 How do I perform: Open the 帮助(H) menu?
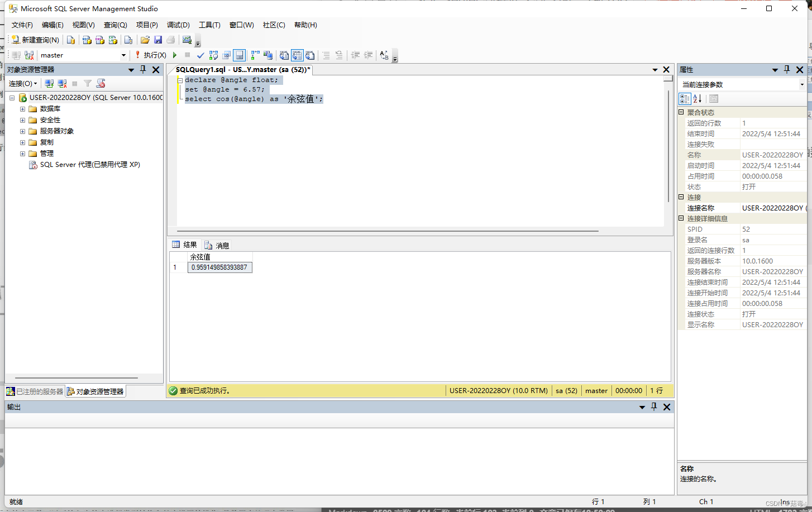pos(305,25)
